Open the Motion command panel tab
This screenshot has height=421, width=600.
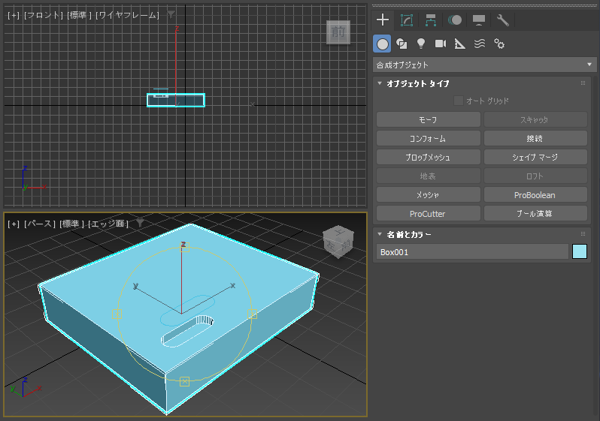click(455, 20)
